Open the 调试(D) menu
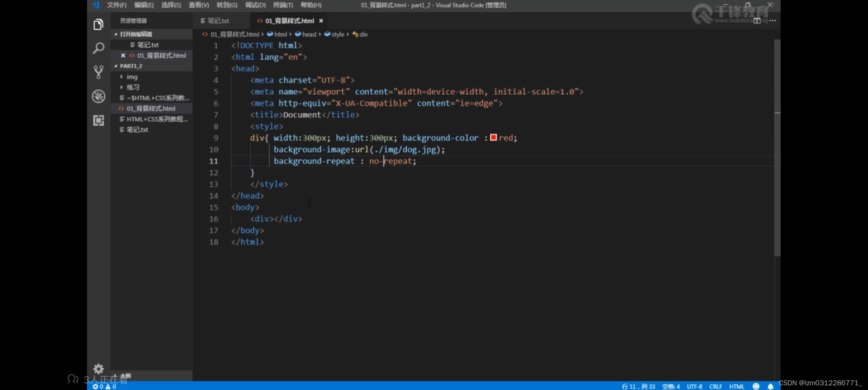The image size is (868, 390). tap(255, 5)
